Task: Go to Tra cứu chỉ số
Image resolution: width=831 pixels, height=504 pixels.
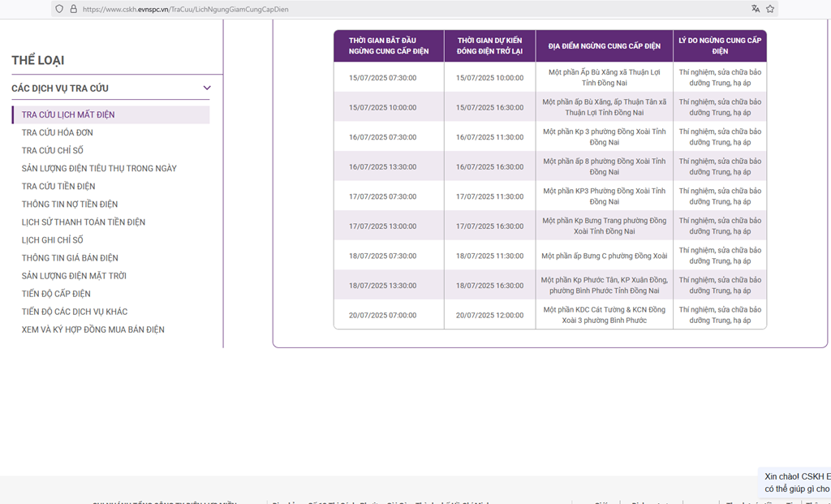Action: pyautogui.click(x=53, y=150)
